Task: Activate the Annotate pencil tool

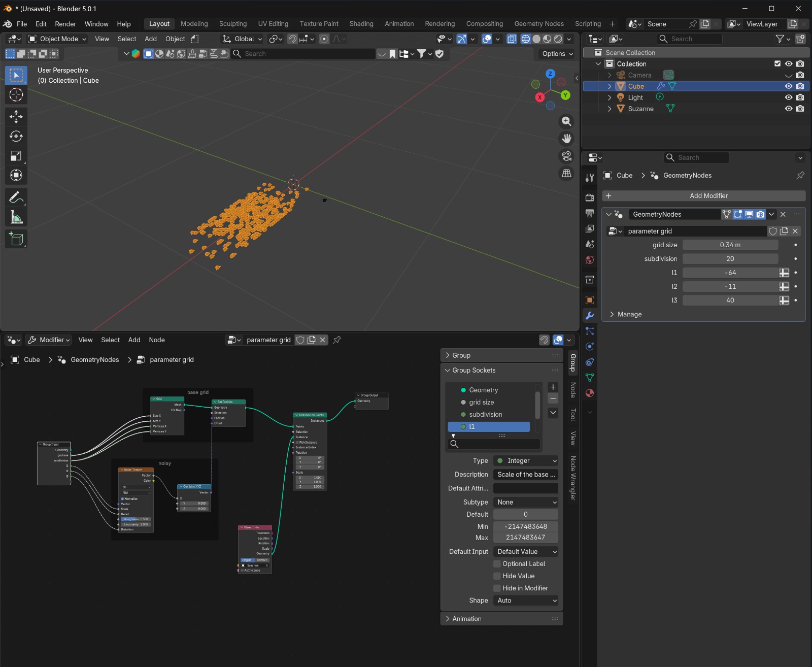Action: 16,197
